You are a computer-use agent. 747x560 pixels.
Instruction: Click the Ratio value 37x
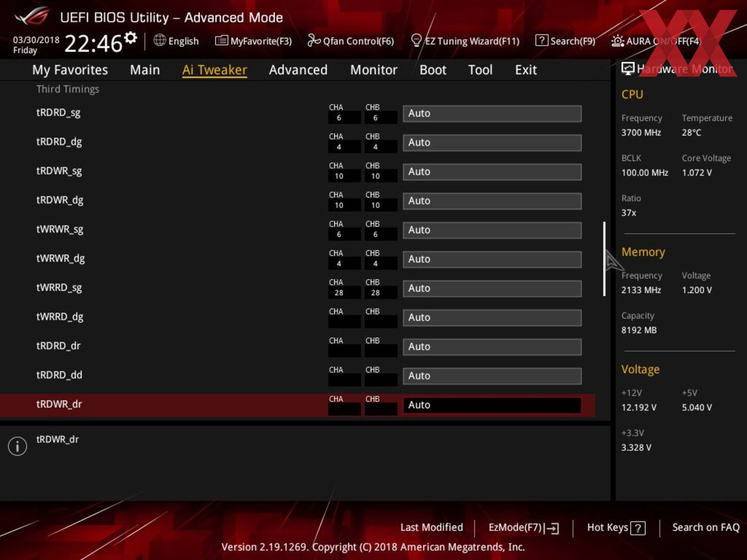pos(629,212)
